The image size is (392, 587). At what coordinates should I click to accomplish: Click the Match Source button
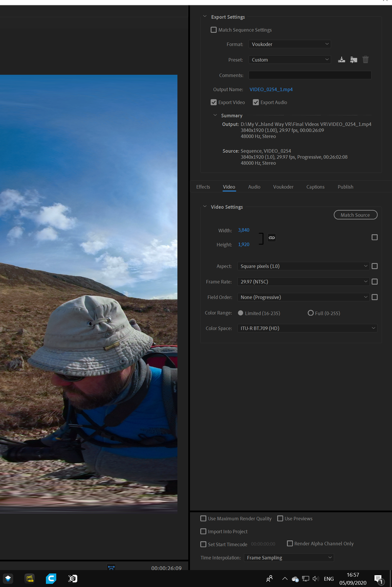(x=355, y=215)
